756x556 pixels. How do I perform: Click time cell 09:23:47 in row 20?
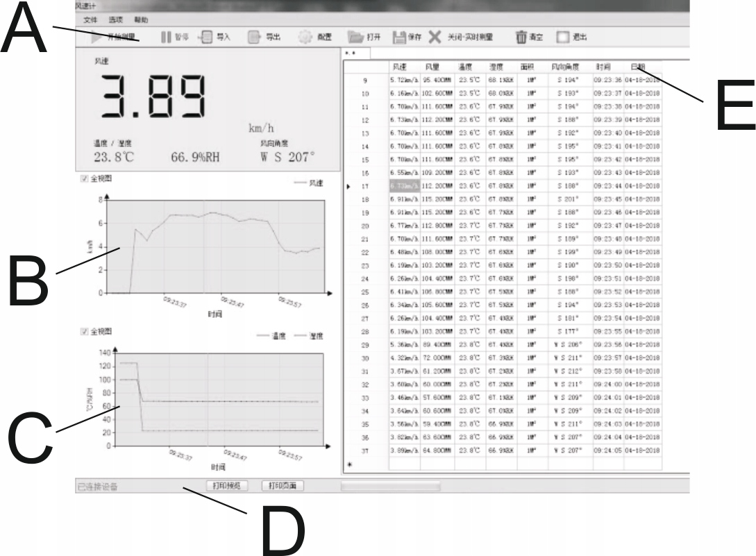point(608,226)
